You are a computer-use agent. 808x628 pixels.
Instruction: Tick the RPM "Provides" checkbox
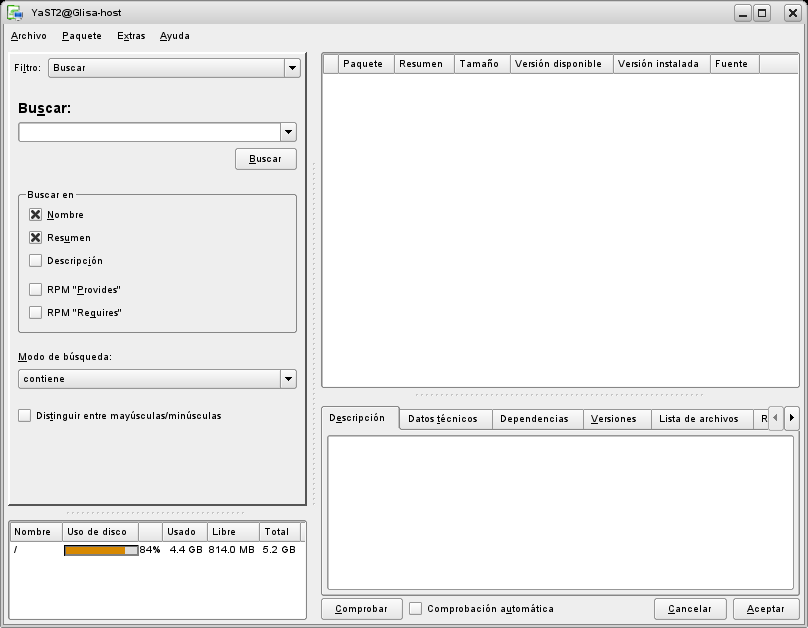pyautogui.click(x=36, y=290)
